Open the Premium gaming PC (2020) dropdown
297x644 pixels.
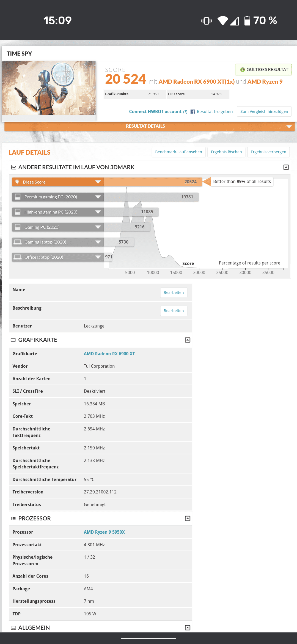coord(98,197)
